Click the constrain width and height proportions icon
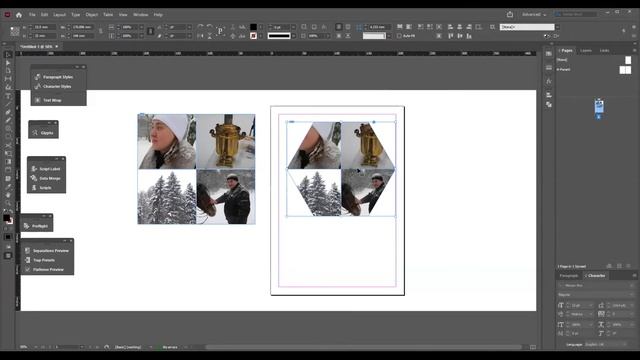Viewport: 640px width, 360px height. point(101,31)
